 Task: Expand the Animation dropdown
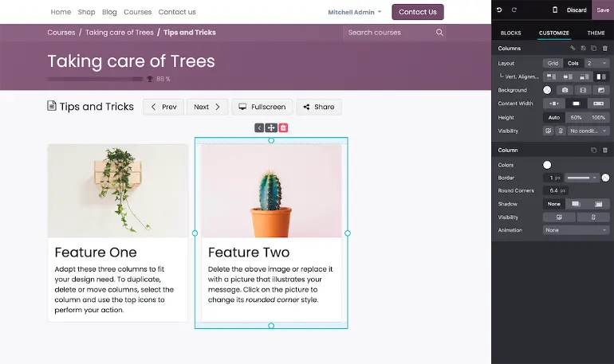[576, 230]
